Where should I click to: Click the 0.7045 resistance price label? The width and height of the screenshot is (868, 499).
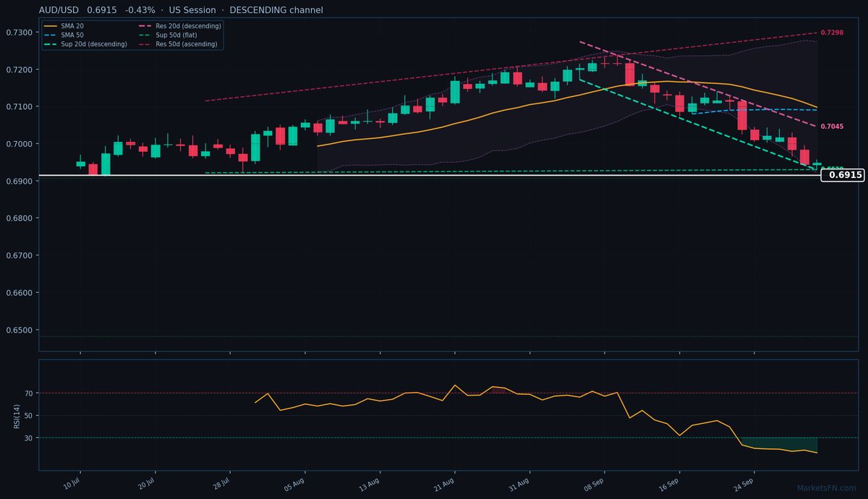tap(832, 127)
